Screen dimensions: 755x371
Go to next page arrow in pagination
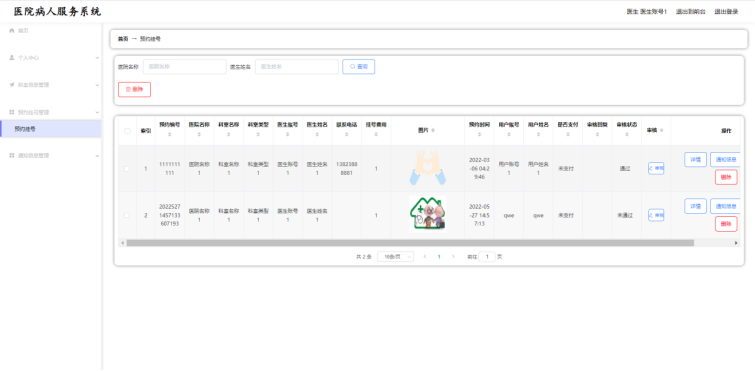tap(453, 256)
